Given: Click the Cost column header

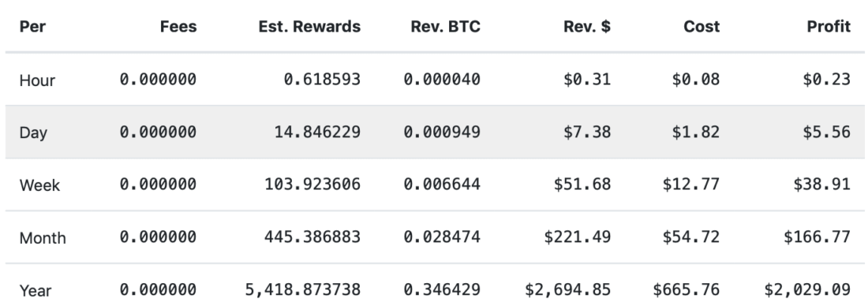Looking at the screenshot, I should pyautogui.click(x=702, y=27).
